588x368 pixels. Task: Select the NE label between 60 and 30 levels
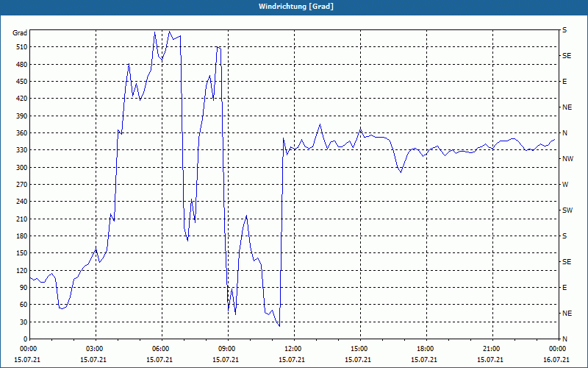tap(567, 314)
